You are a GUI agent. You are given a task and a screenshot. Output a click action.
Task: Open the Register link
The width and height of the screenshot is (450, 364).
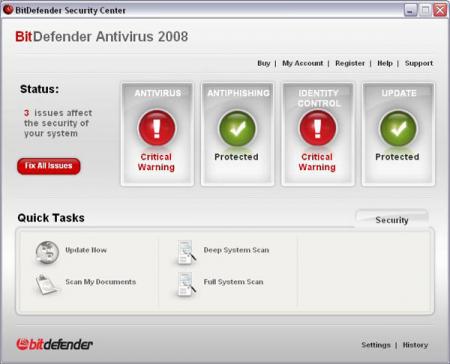pos(350,63)
